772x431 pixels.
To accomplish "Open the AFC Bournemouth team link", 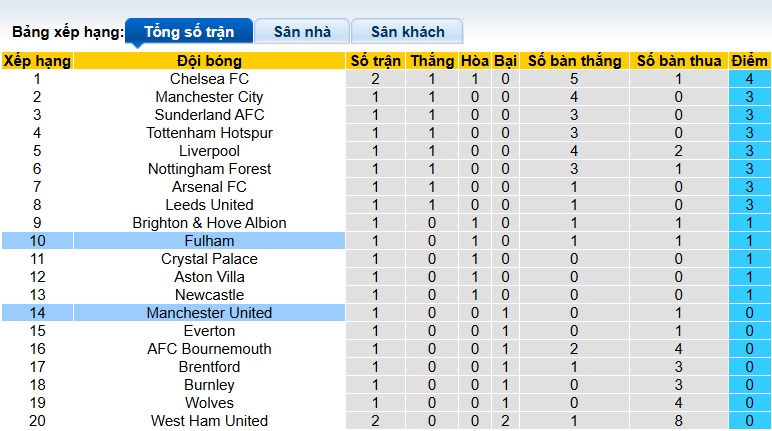I will (209, 349).
